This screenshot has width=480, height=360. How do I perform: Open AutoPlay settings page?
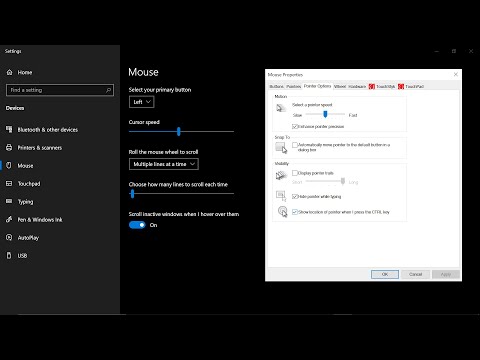tap(28, 238)
